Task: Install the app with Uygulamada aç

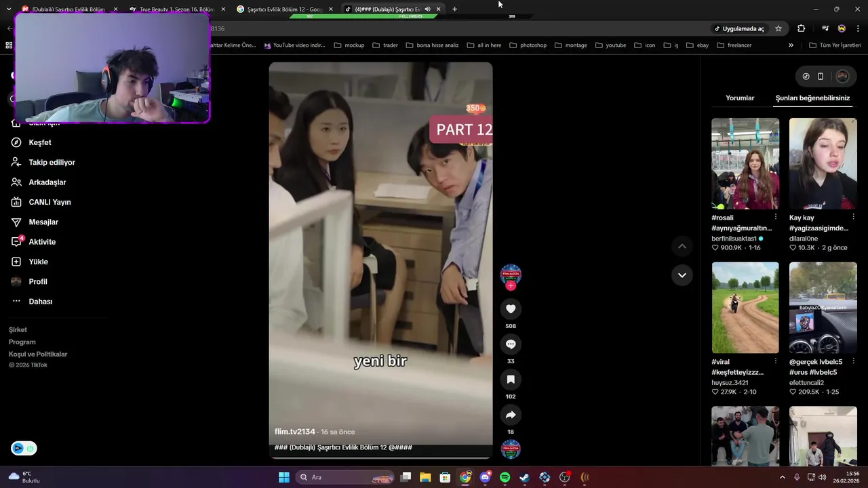Action: pos(738,28)
